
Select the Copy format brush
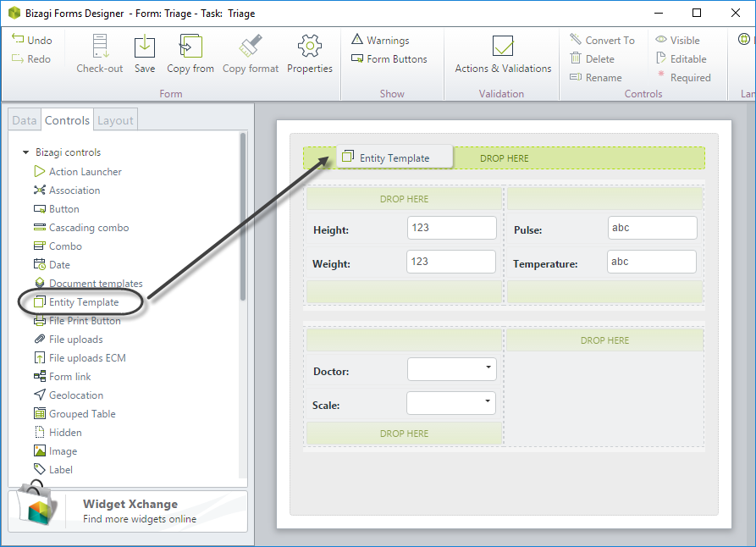point(251,53)
